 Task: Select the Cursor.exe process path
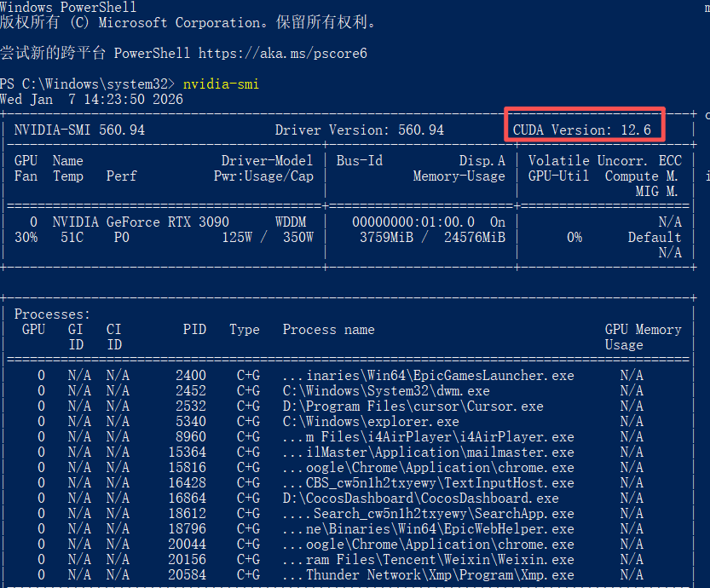[x=413, y=406]
